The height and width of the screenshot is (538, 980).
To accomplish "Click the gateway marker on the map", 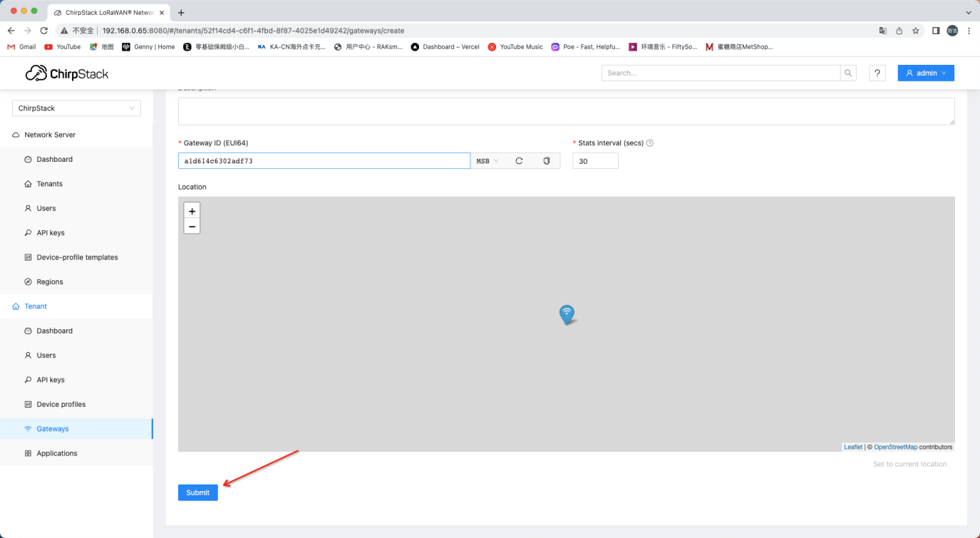I will [567, 314].
